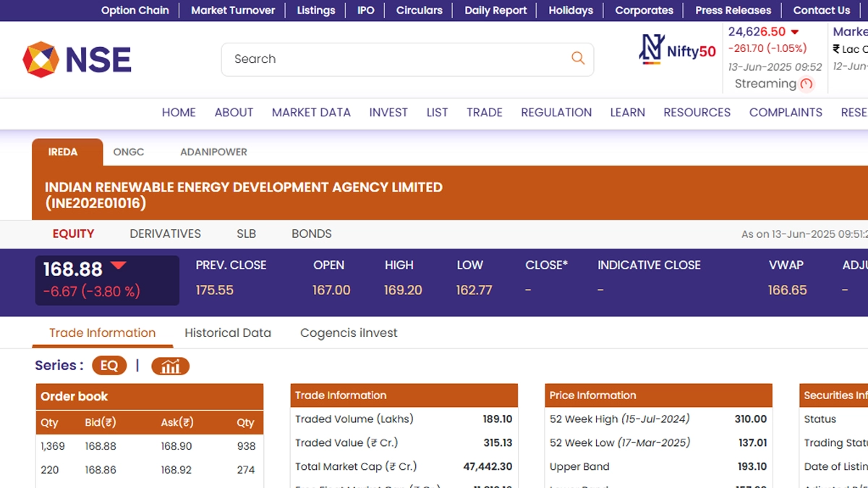Switch to the ADANIPOWER stock tab
The image size is (868, 488).
[213, 152]
